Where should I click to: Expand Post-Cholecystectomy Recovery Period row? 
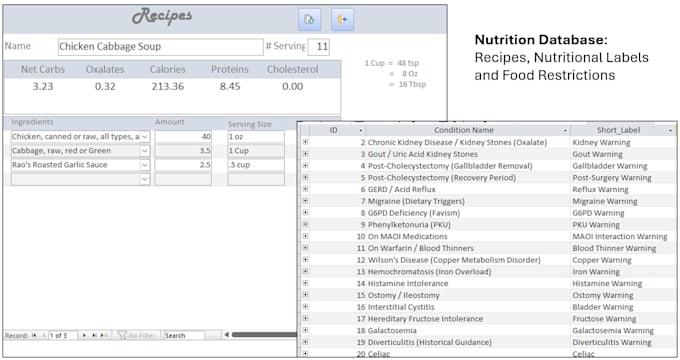tap(305, 177)
